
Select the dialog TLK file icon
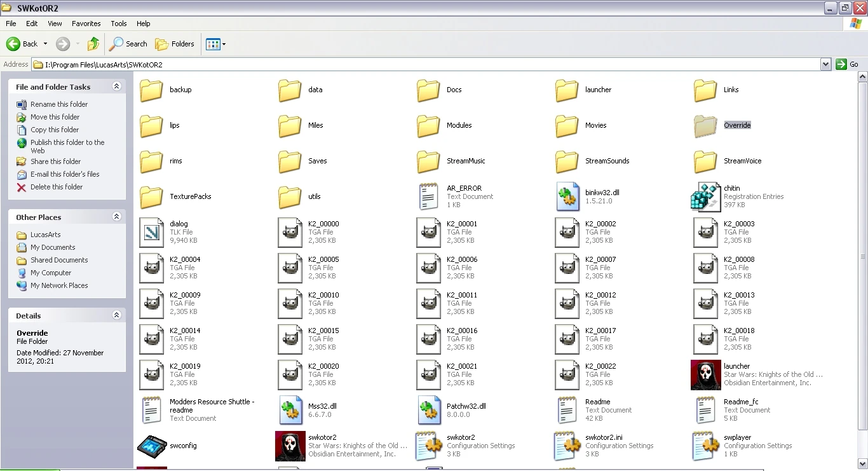pyautogui.click(x=151, y=233)
